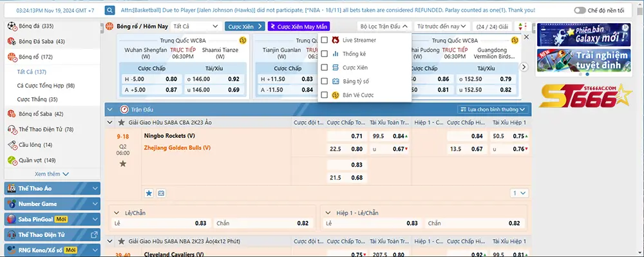The width and height of the screenshot is (644, 257).
Task: Expand the Number Game panel
Action: (x=95, y=204)
